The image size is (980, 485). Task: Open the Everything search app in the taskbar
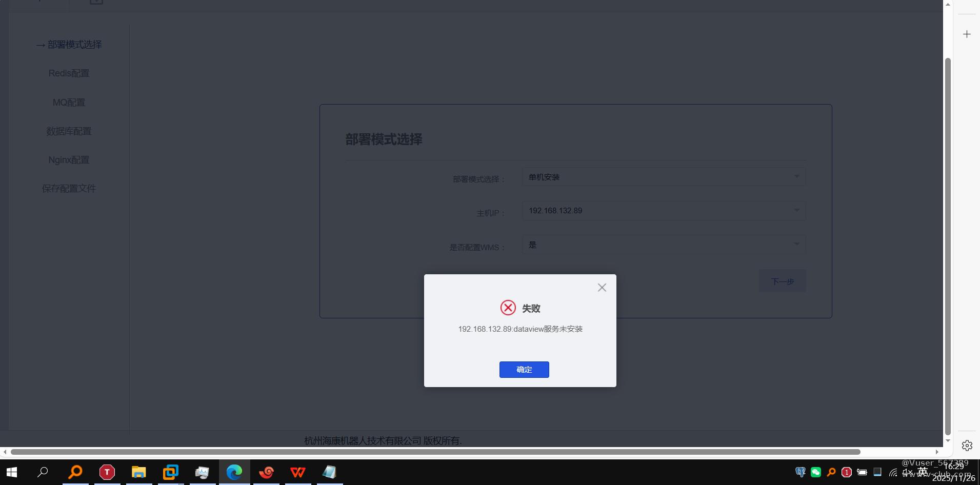[75, 472]
